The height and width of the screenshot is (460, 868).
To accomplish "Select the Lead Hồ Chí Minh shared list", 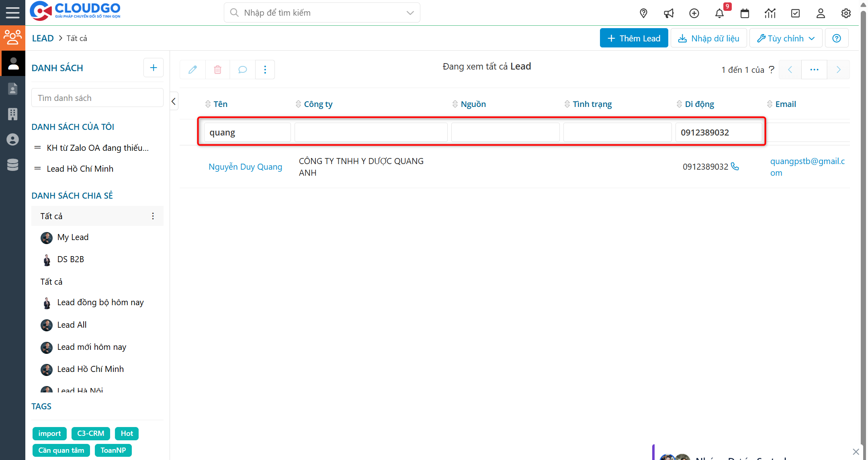I will (90, 369).
